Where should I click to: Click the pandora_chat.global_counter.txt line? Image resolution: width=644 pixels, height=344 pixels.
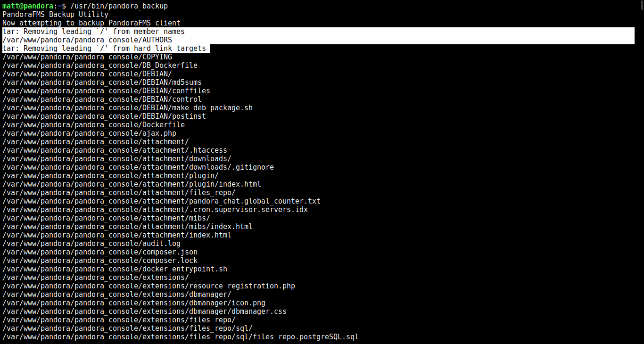(x=161, y=201)
